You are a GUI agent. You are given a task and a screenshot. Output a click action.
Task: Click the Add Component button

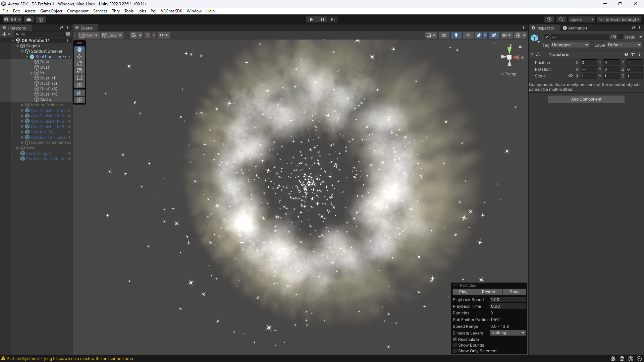[586, 99]
